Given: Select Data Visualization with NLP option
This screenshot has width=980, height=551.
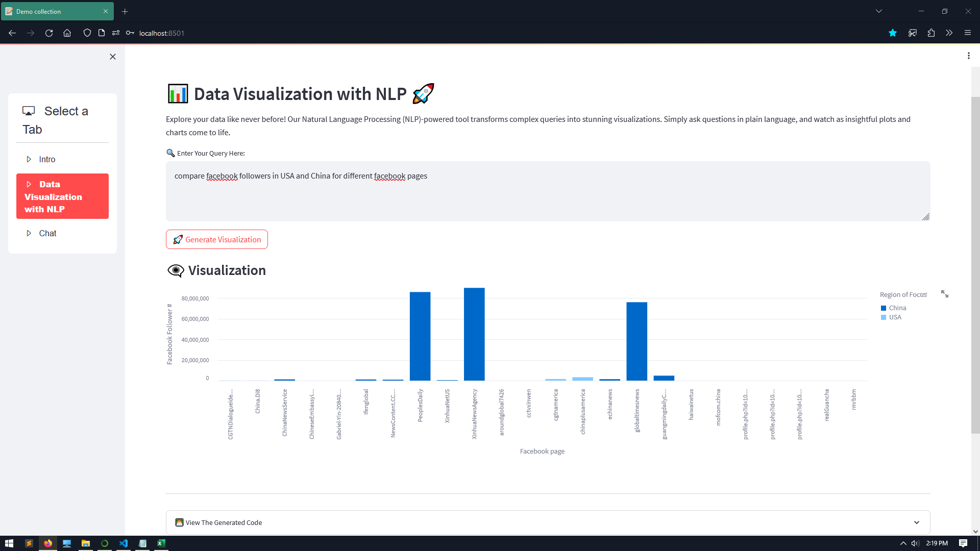Looking at the screenshot, I should coord(62,196).
